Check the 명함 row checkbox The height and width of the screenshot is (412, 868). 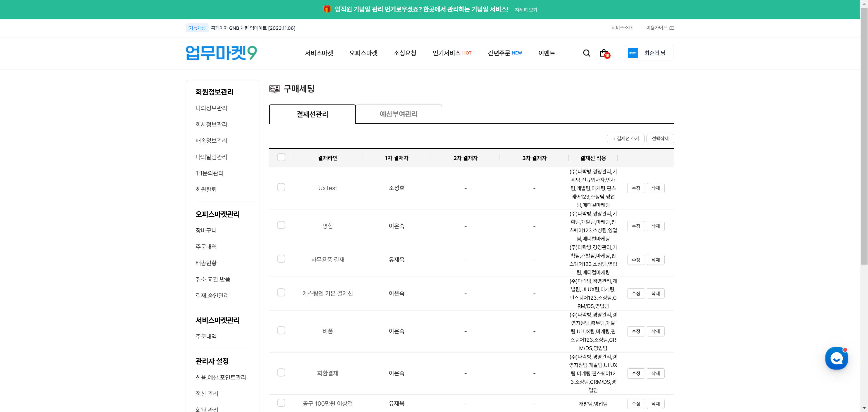coord(281,225)
